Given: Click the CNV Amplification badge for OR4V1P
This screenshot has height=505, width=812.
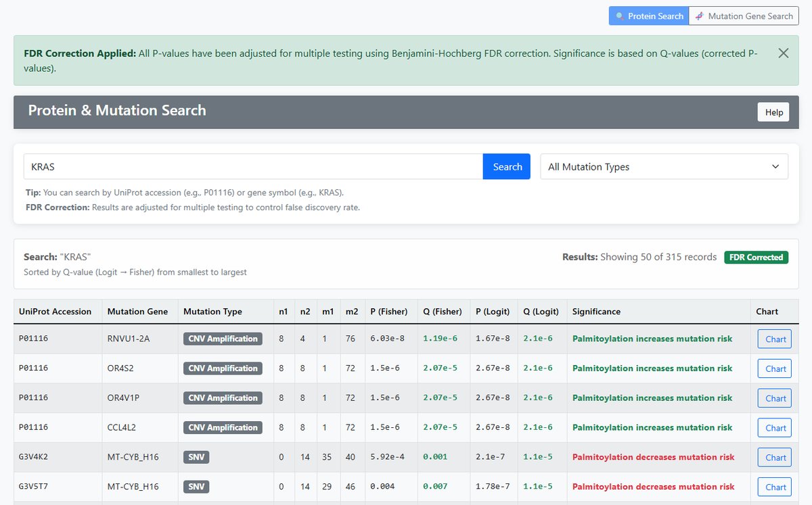Looking at the screenshot, I should 223,398.
